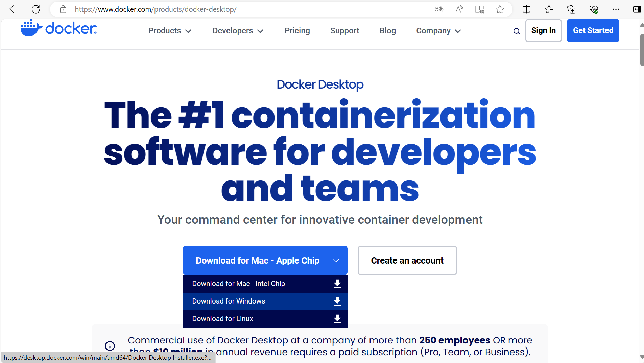Collapse the download options chevron

(x=336, y=260)
